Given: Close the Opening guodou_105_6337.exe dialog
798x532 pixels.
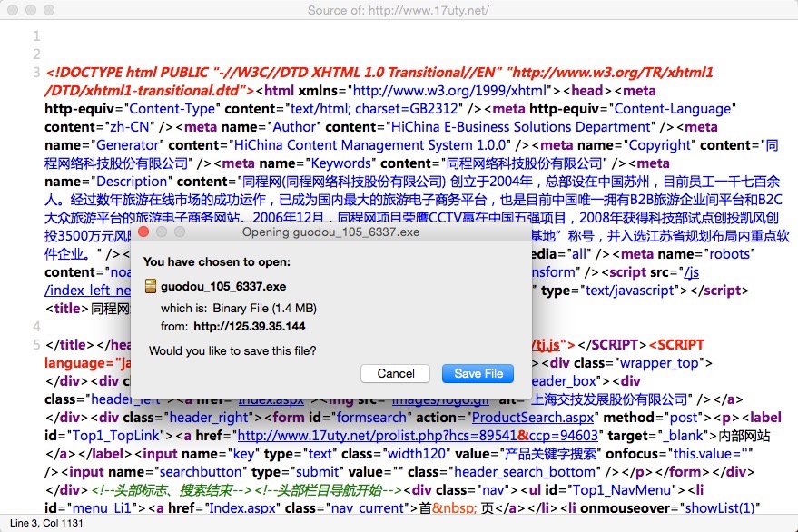Looking at the screenshot, I should [x=143, y=232].
